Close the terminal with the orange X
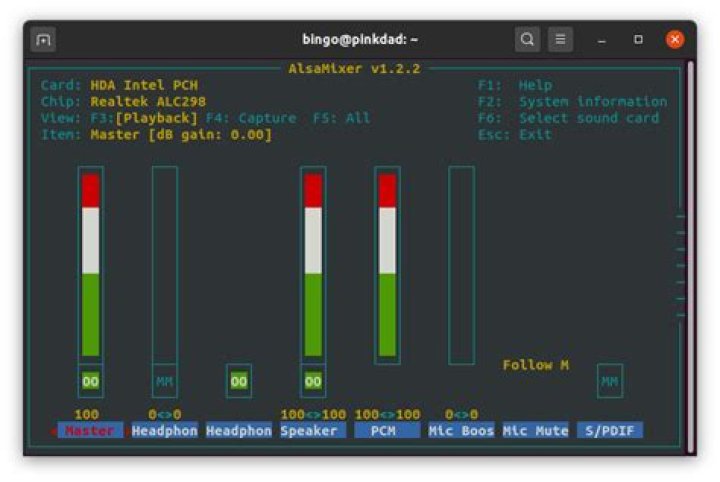This screenshot has width=720, height=482. pos(675,39)
